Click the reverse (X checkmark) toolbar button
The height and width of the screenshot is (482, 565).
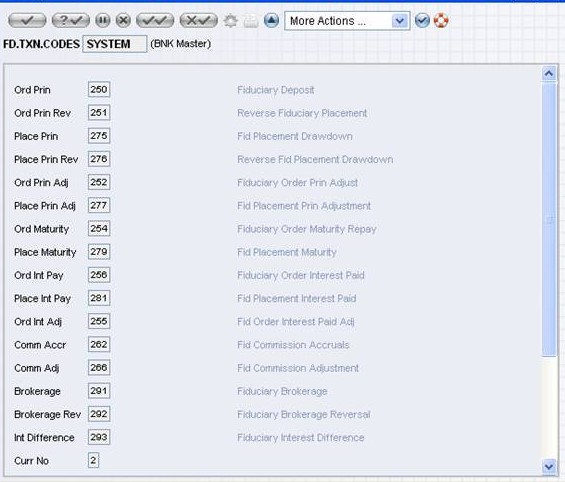point(199,21)
